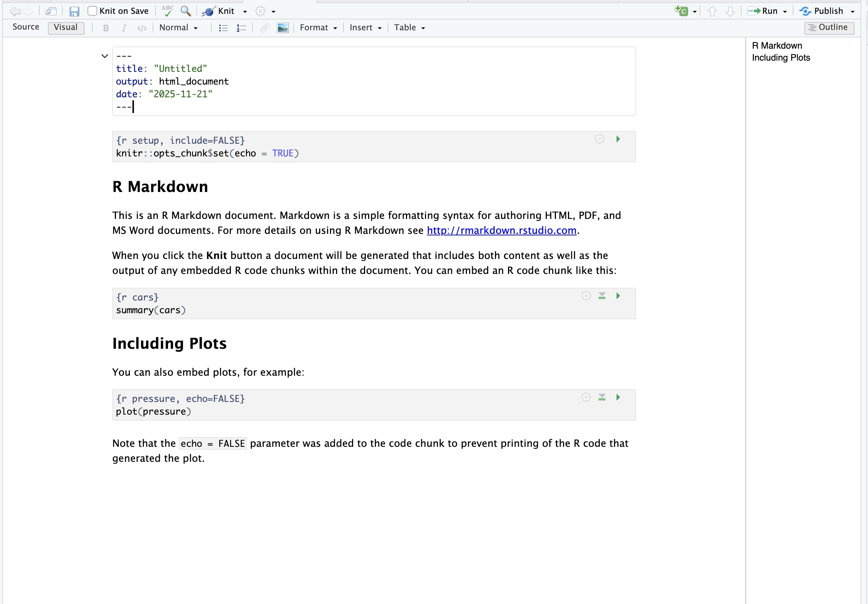This screenshot has height=604, width=868.
Task: Open the Format menu
Action: point(318,28)
